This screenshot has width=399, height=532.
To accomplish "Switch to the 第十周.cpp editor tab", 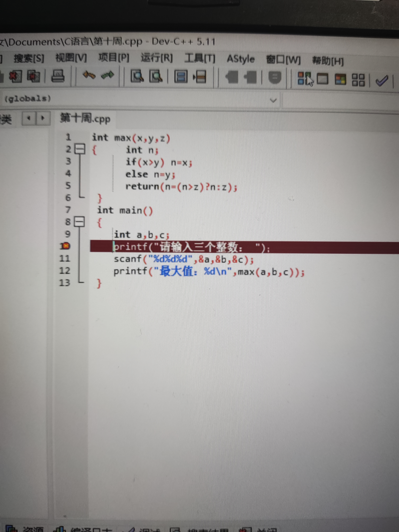I will (85, 119).
